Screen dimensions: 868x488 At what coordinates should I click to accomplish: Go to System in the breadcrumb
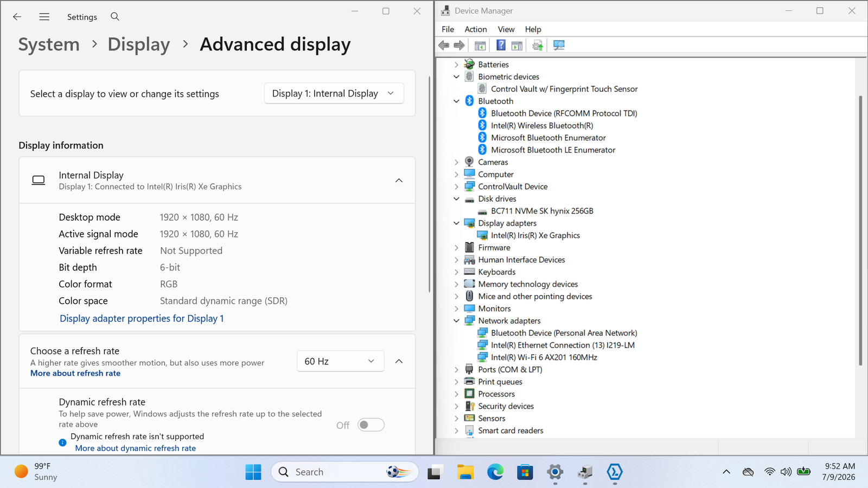[49, 44]
